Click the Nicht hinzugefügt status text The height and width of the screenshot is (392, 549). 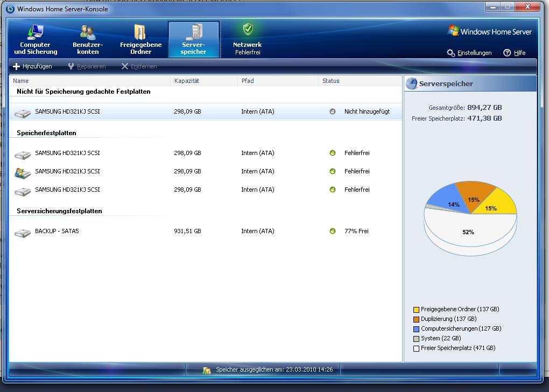point(367,111)
